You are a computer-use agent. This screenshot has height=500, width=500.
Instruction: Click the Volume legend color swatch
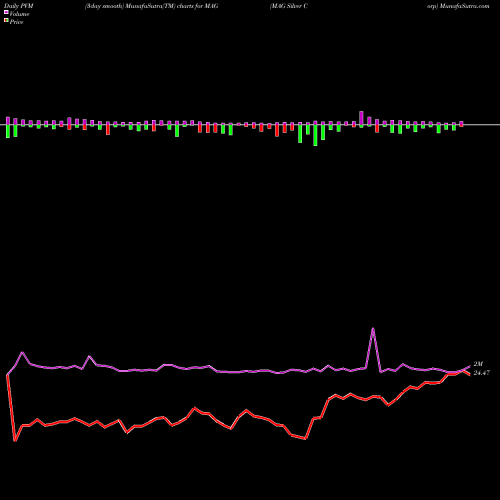pyautogui.click(x=6, y=12)
